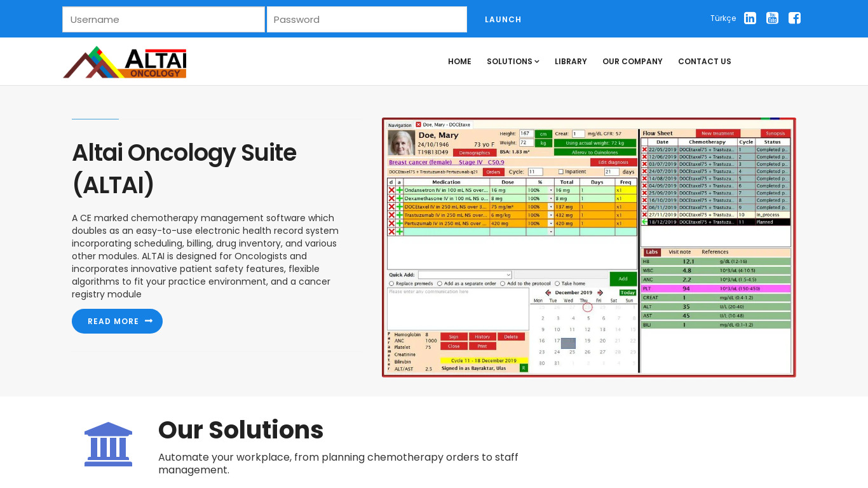Go to the HOME menu item
Screen dimensions: 868x488
coord(459,62)
